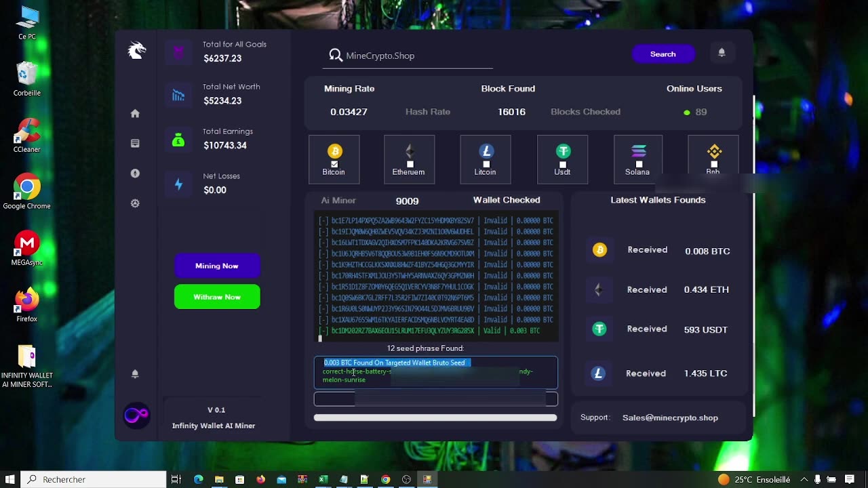Select the CCleaner desktop icon
Image resolution: width=868 pixels, height=488 pixels.
click(x=27, y=136)
